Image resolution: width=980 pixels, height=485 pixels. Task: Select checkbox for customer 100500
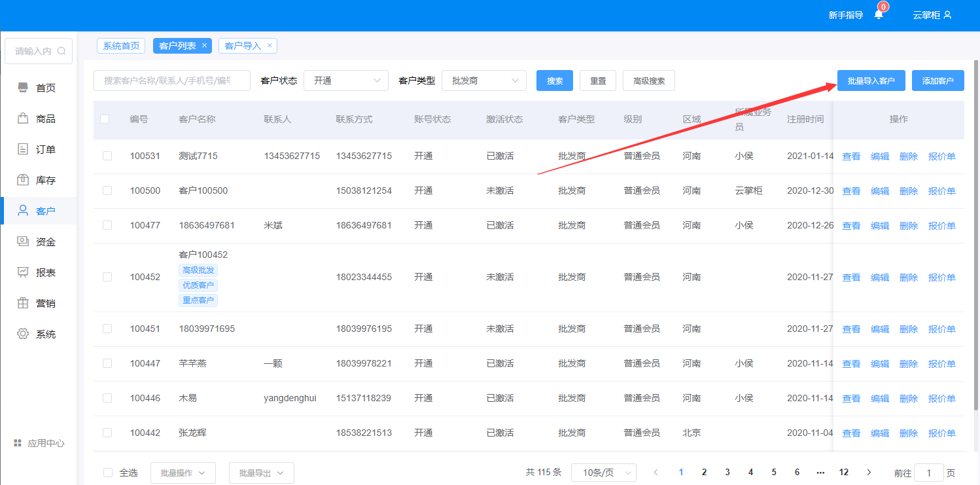(x=107, y=190)
